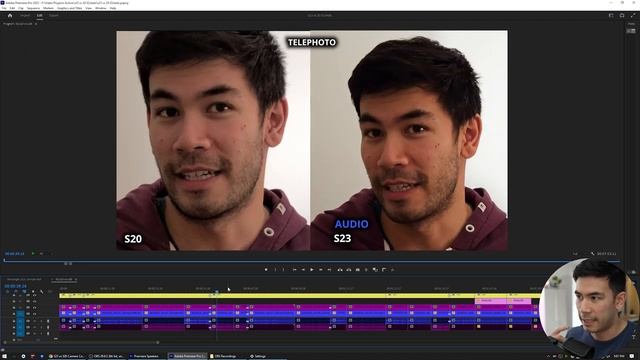This screenshot has height=360, width=640.
Task: Mute the second audio track
Action: pos(35,327)
